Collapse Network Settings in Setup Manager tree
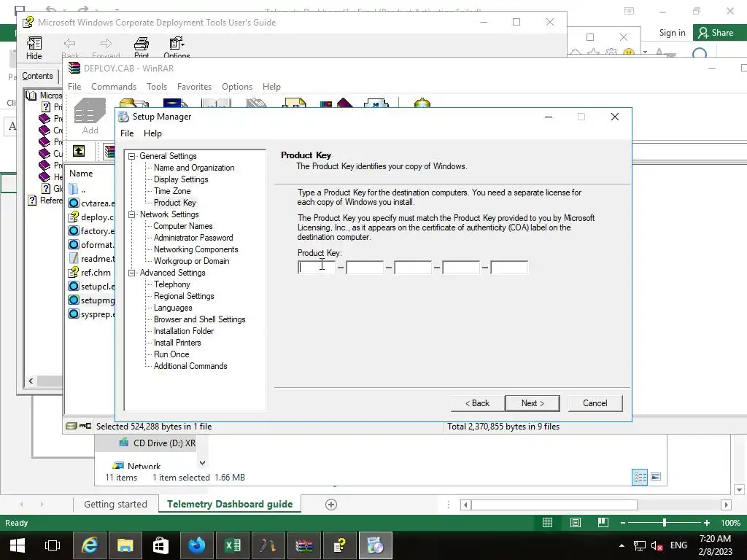This screenshot has height=560, width=747. click(x=132, y=215)
